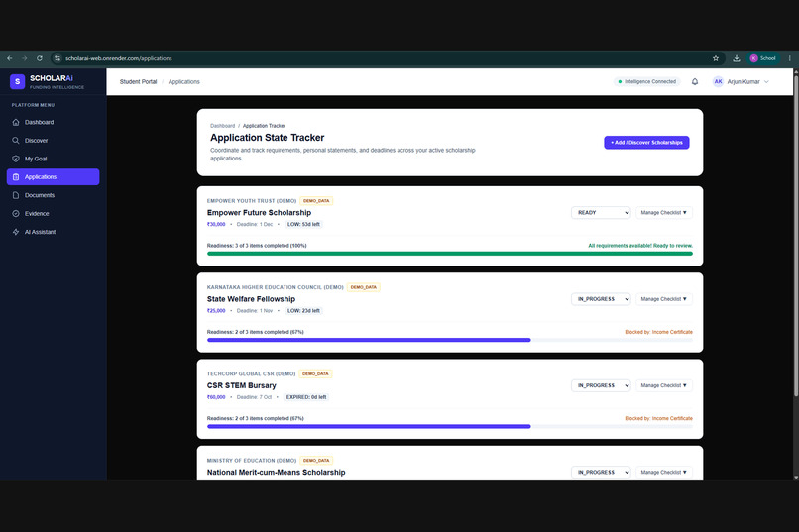Click CSR STEM Bursary readiness progress bar

(450, 427)
